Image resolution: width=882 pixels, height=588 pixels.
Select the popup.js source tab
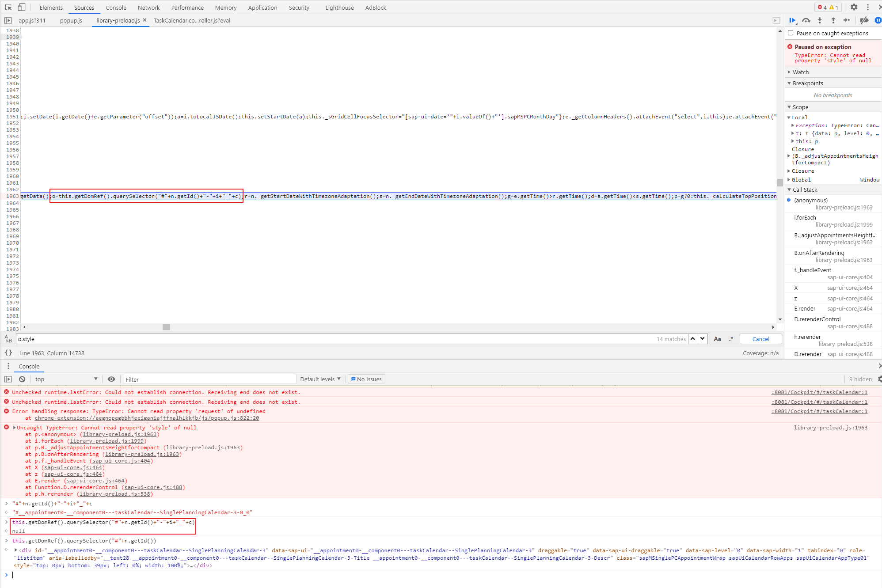71,20
